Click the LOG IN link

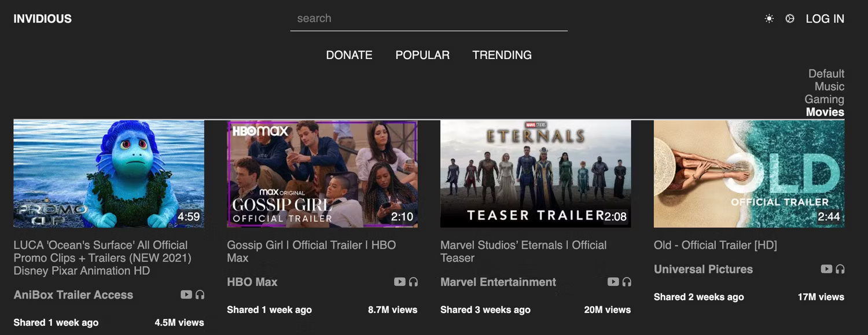click(825, 19)
